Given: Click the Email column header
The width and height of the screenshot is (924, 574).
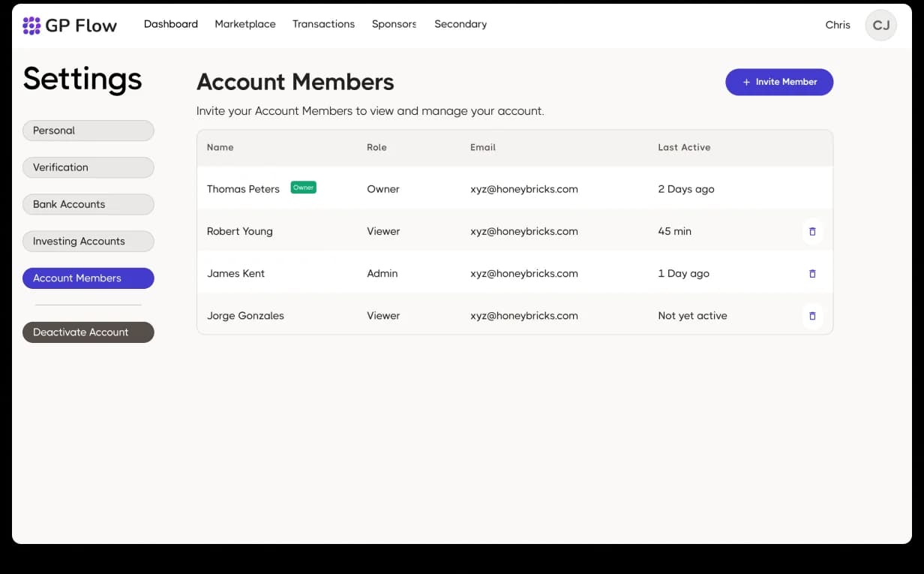Looking at the screenshot, I should tap(483, 147).
